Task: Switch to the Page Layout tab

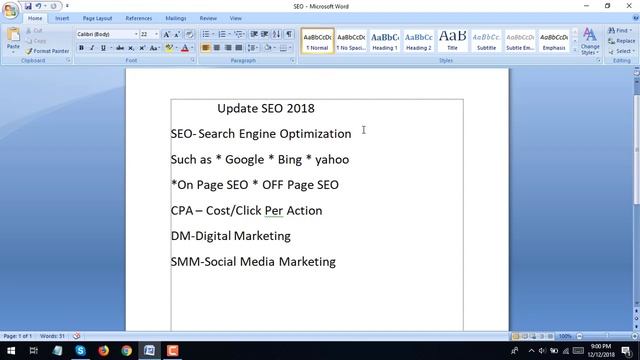Action: tap(97, 18)
